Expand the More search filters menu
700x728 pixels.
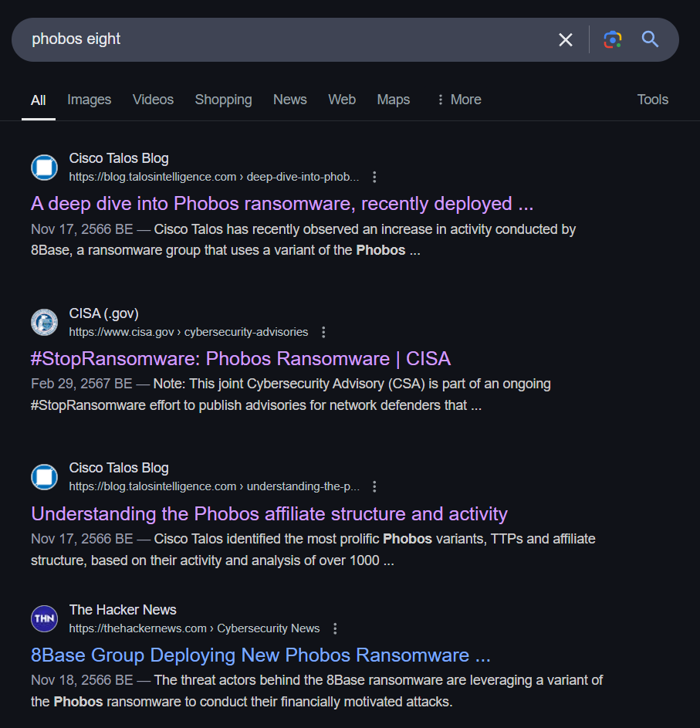point(458,100)
